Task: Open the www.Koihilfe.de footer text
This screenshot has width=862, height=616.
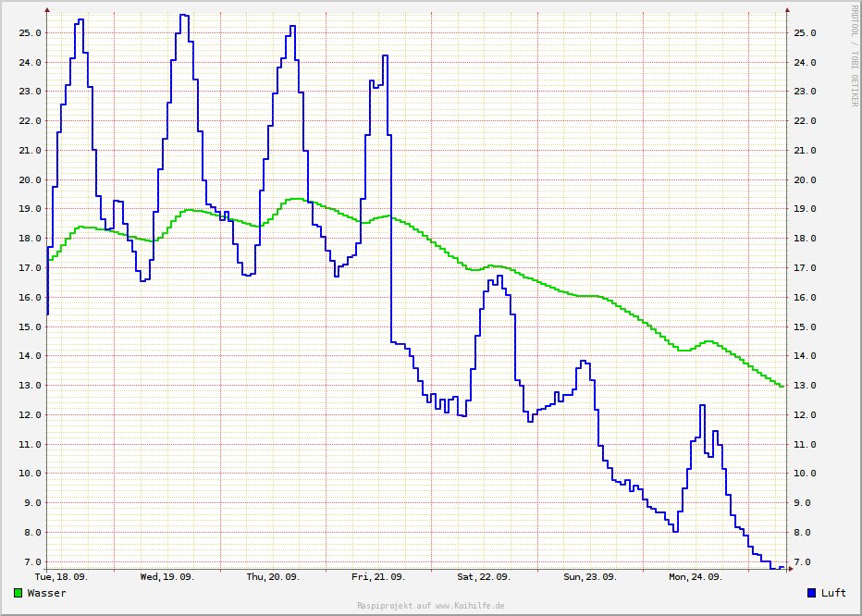Action: point(430,606)
